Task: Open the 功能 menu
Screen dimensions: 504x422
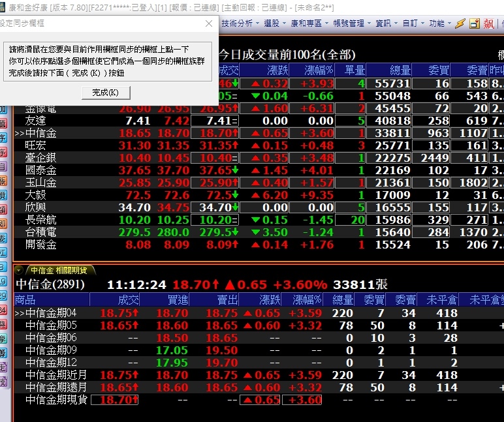Action: (x=440, y=23)
